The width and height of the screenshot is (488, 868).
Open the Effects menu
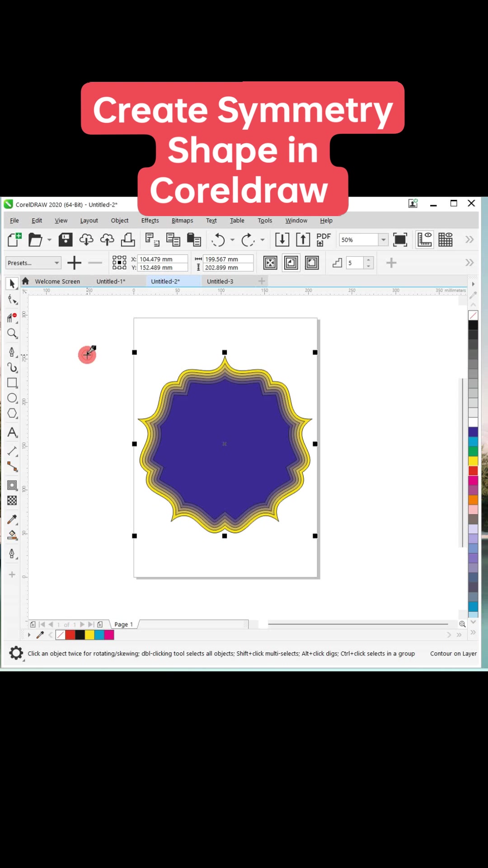[150, 221]
